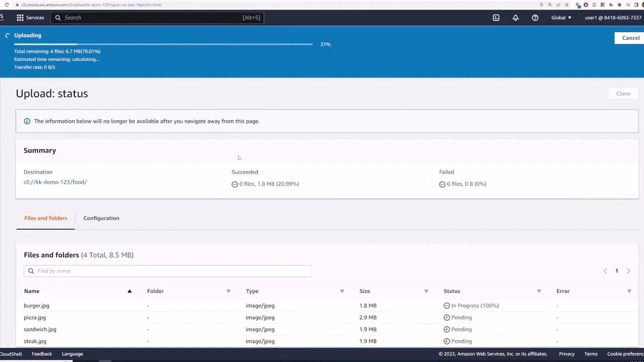Click the AWS Services grid icon
Viewport: 644px width, 362px height.
(x=20, y=17)
